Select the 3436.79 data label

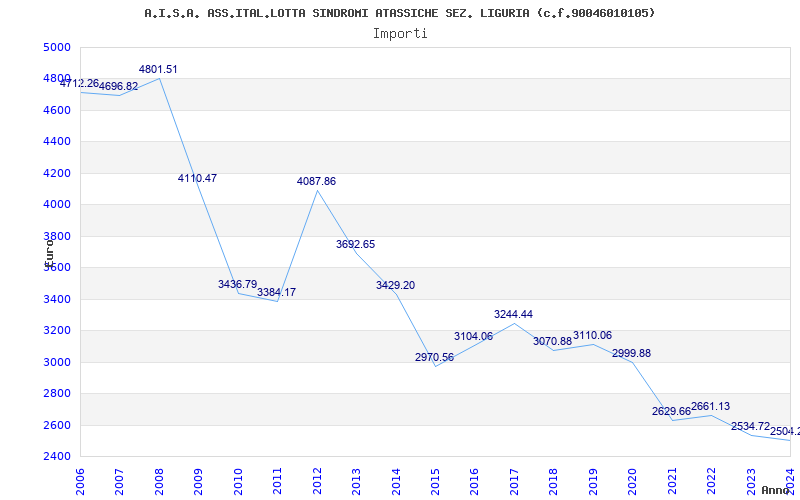point(237,284)
